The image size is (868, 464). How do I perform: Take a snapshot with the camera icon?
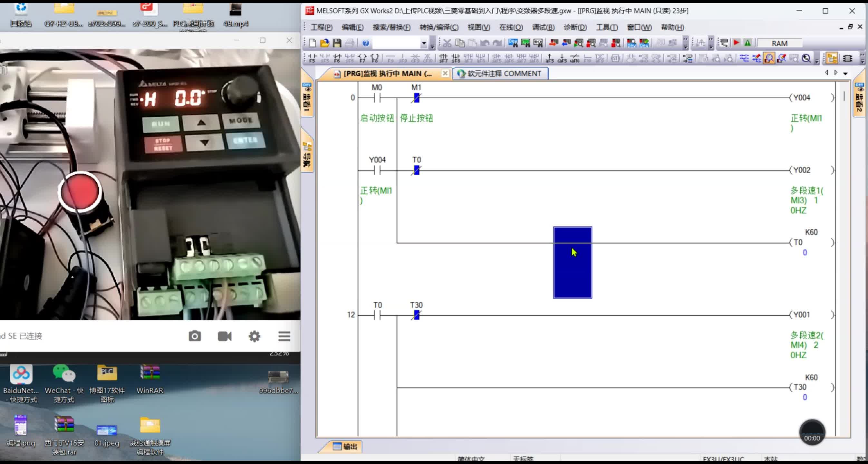pyautogui.click(x=195, y=336)
